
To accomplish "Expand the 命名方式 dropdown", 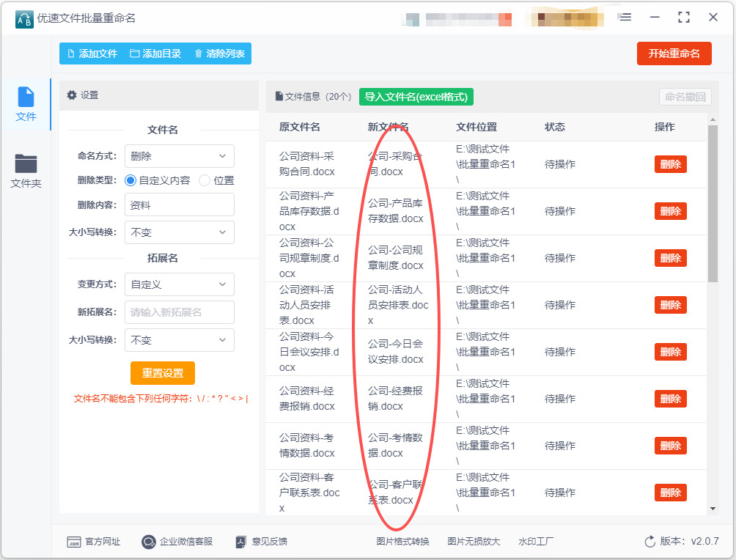I will pos(180,156).
